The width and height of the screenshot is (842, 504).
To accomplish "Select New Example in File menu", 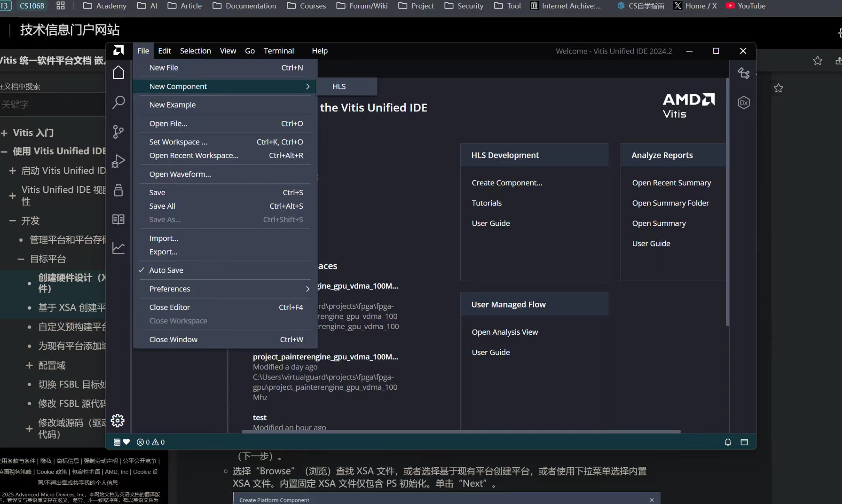I will [225, 105].
